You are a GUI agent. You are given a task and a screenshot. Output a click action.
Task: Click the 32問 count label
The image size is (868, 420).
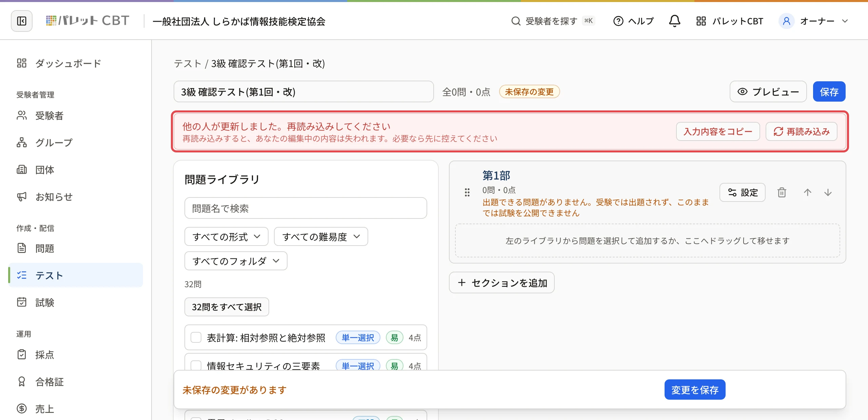click(193, 284)
